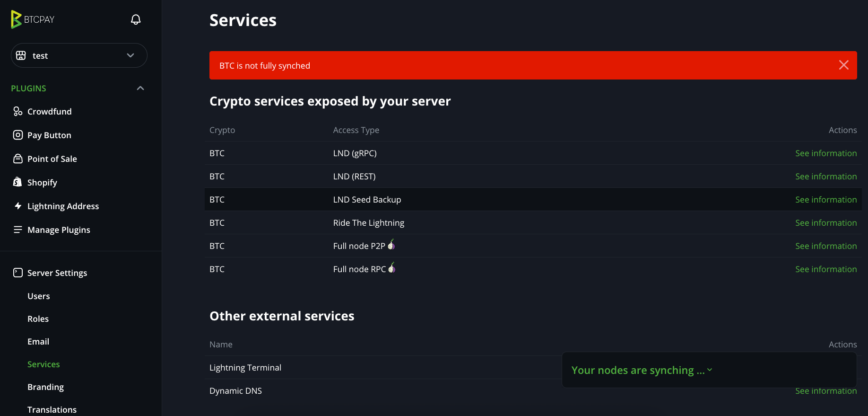868x416 pixels.
Task: Open Server Settings
Action: click(57, 273)
